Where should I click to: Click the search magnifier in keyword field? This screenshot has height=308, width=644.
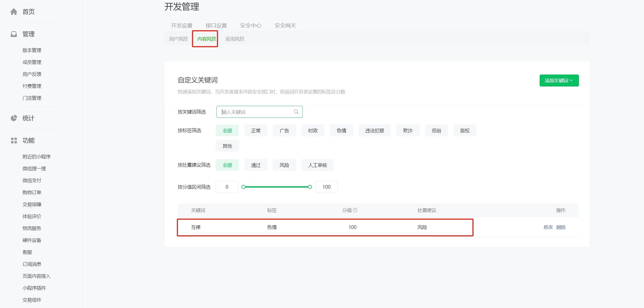point(296,112)
